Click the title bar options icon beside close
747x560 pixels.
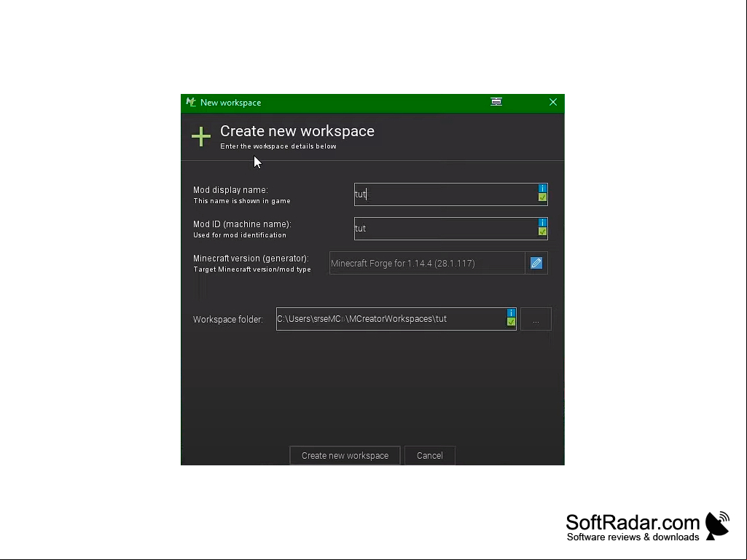coord(496,102)
